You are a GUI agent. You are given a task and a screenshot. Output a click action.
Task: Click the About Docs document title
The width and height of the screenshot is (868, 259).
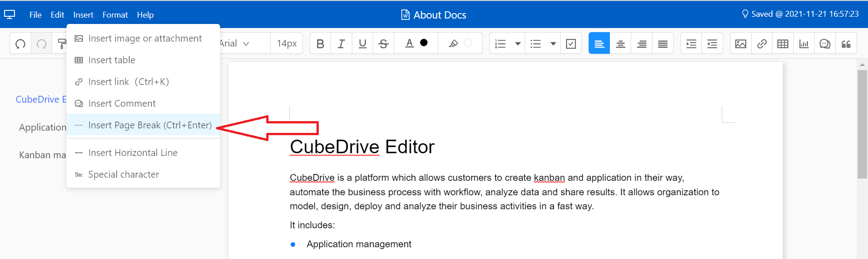click(x=440, y=15)
